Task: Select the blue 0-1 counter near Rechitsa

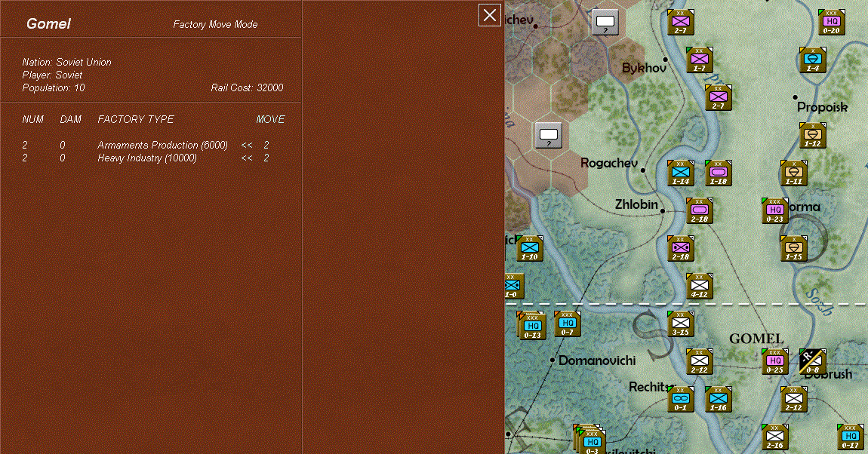Action: pyautogui.click(x=681, y=399)
